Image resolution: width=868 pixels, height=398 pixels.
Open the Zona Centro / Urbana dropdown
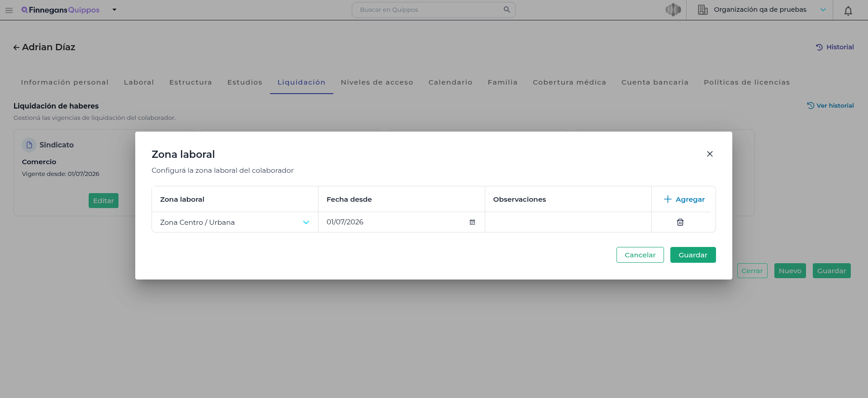(x=235, y=223)
